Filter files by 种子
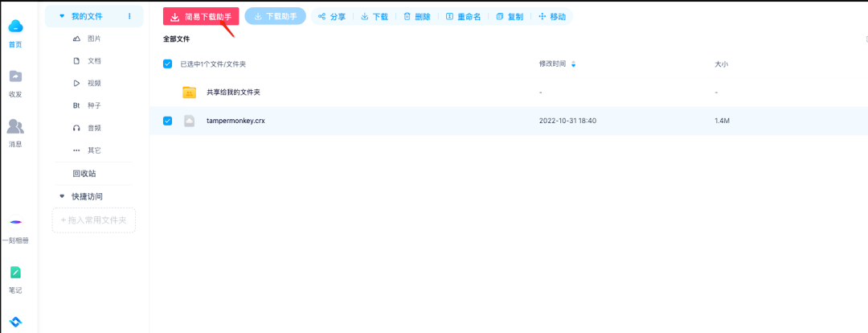868x333 pixels. coord(93,105)
